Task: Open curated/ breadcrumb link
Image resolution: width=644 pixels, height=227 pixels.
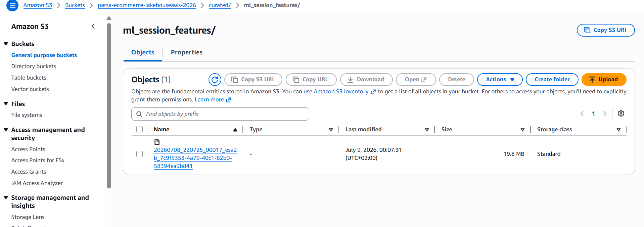Action: pyautogui.click(x=220, y=5)
